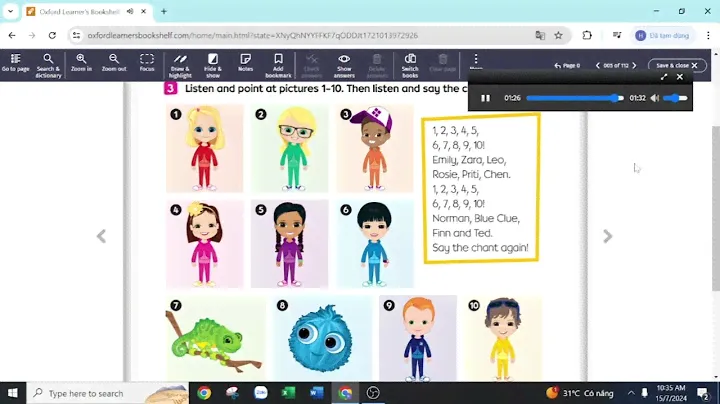Open the Switch books selector
Viewport: 720px width, 404px height.
(x=410, y=63)
